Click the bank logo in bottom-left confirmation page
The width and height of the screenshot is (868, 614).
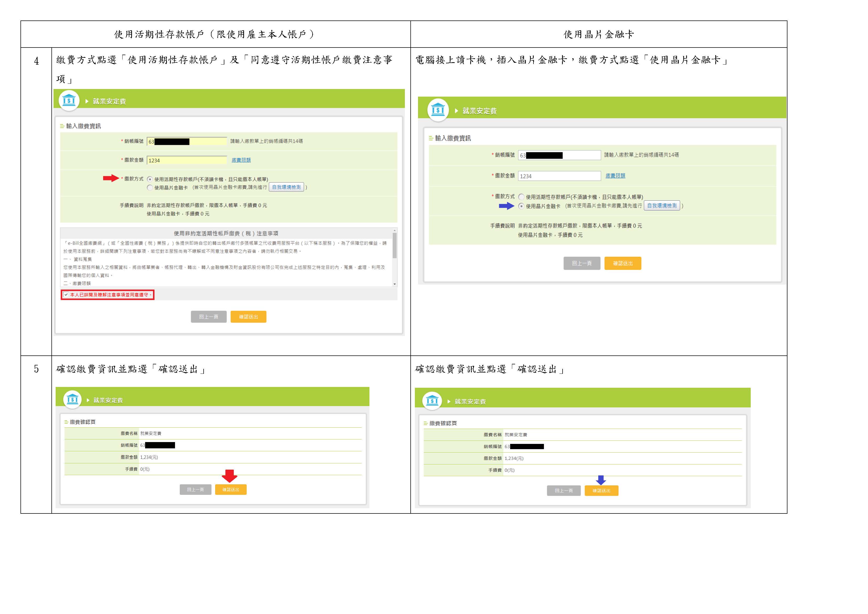tap(72, 399)
